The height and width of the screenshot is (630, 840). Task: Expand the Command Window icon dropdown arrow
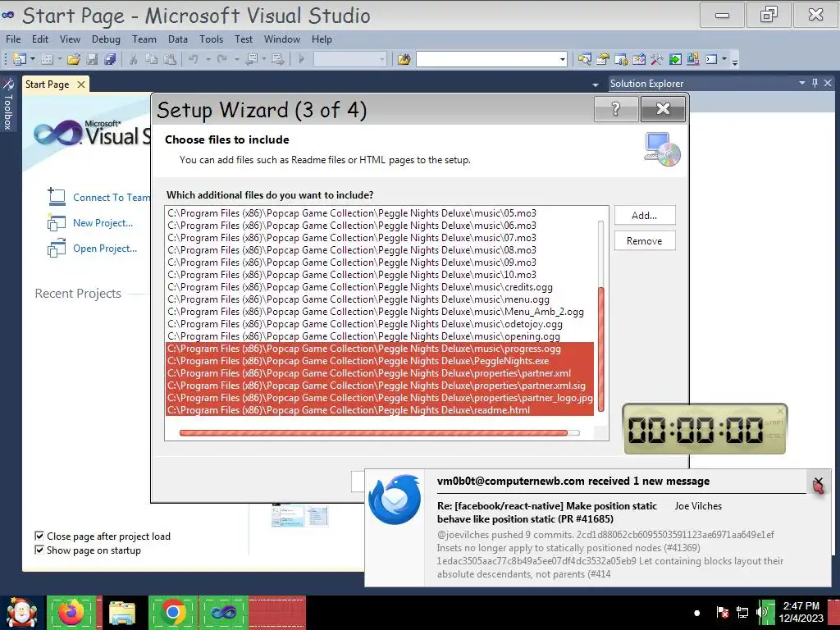pyautogui.click(x=724, y=59)
